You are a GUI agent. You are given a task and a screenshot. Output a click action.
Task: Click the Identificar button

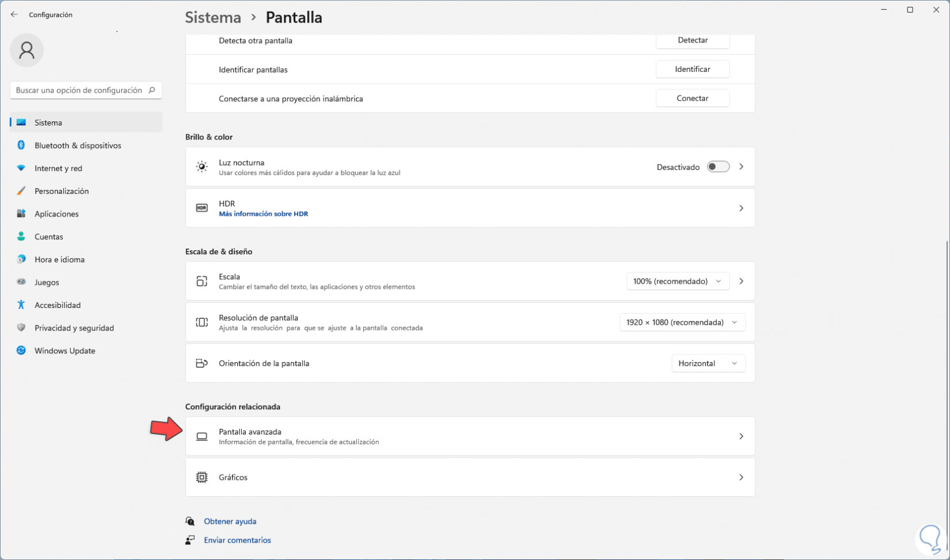(692, 69)
